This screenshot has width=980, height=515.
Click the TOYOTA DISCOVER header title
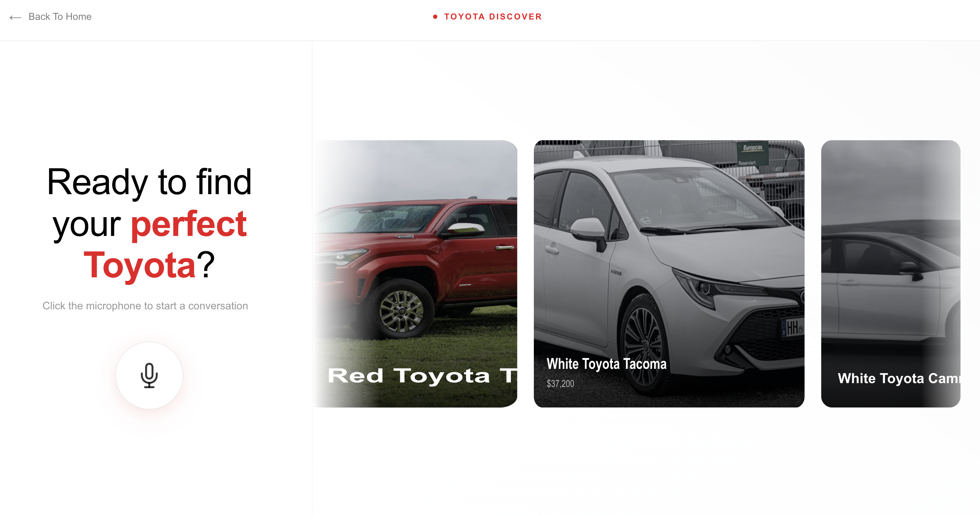point(493,17)
